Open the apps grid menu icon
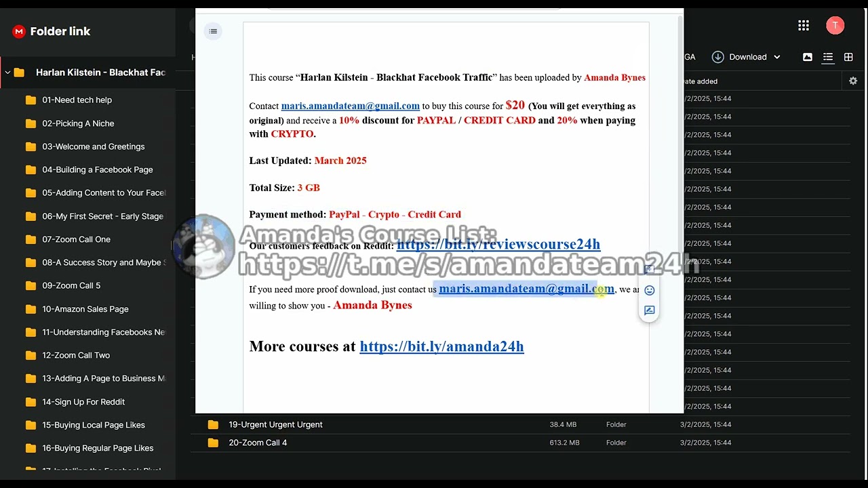This screenshot has height=488, width=868. pyautogui.click(x=804, y=26)
